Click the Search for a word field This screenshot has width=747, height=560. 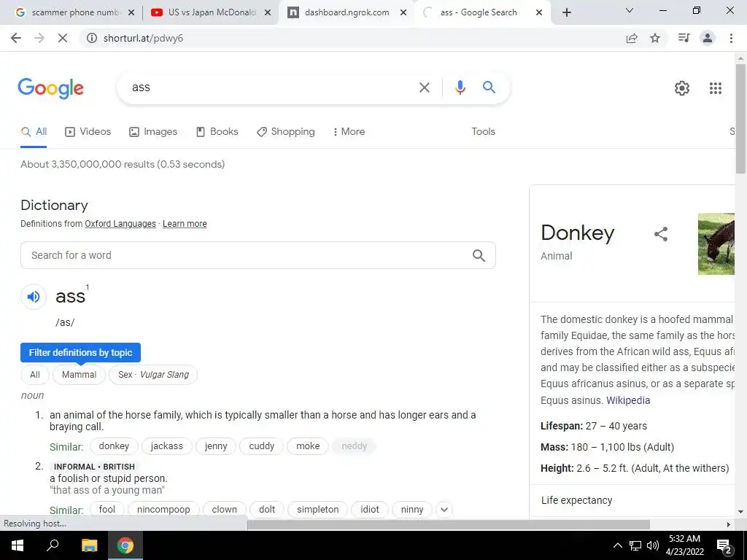pos(258,255)
